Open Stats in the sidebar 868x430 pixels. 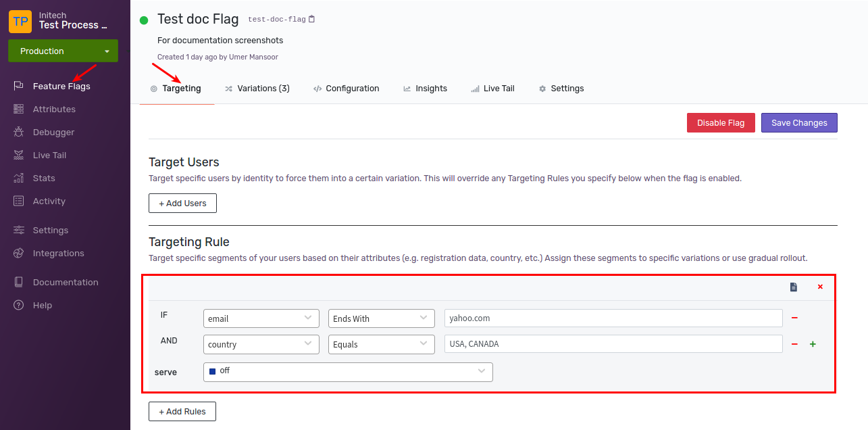tap(44, 178)
